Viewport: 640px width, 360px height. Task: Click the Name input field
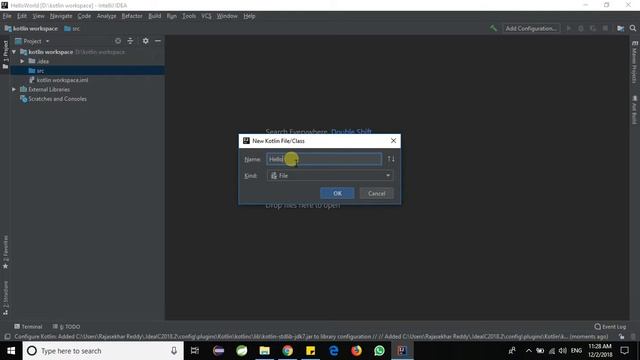coord(324,159)
